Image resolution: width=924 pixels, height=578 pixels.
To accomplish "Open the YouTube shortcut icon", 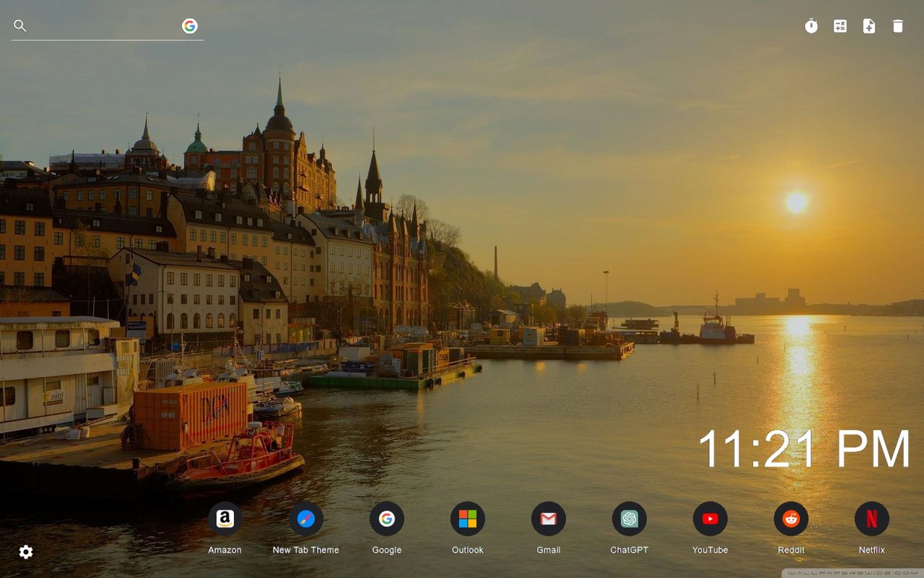I will [710, 519].
